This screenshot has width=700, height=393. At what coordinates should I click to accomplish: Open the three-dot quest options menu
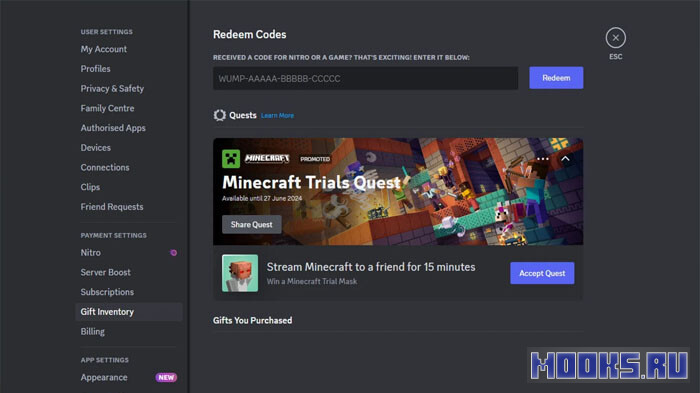tap(543, 159)
